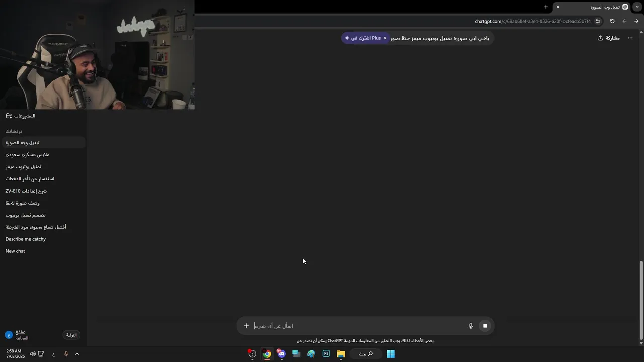Open site information icon in address bar
Viewport: 644px width, 362px height.
(x=598, y=21)
